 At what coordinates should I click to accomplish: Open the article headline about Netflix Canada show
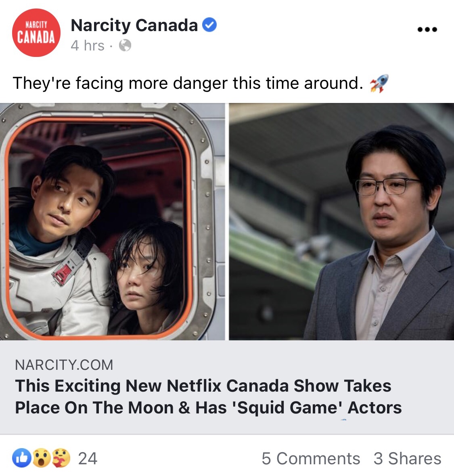tap(209, 396)
